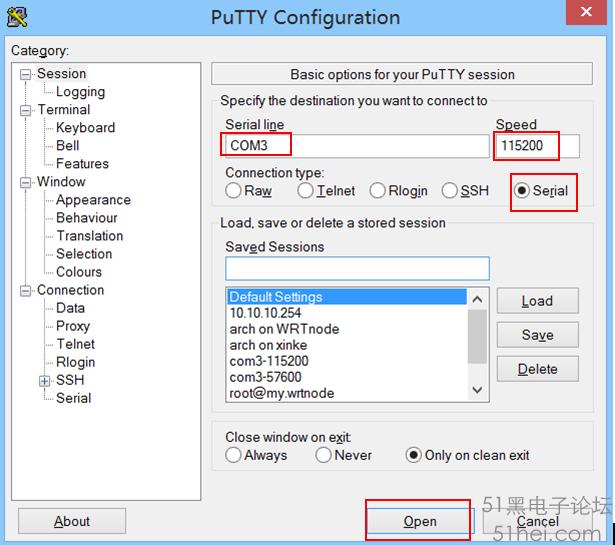
Task: Open the Data category
Action: click(70, 308)
